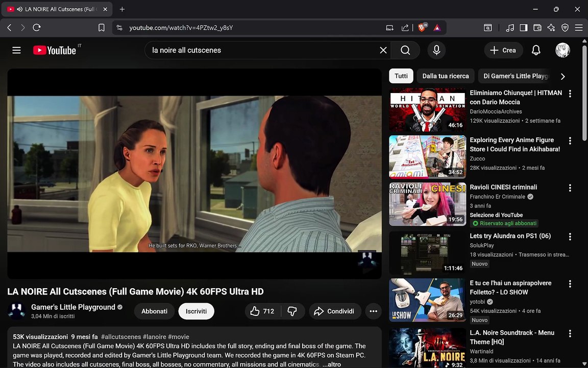The width and height of the screenshot is (588, 368).
Task: Clear the search box with the X
Action: 383,50
